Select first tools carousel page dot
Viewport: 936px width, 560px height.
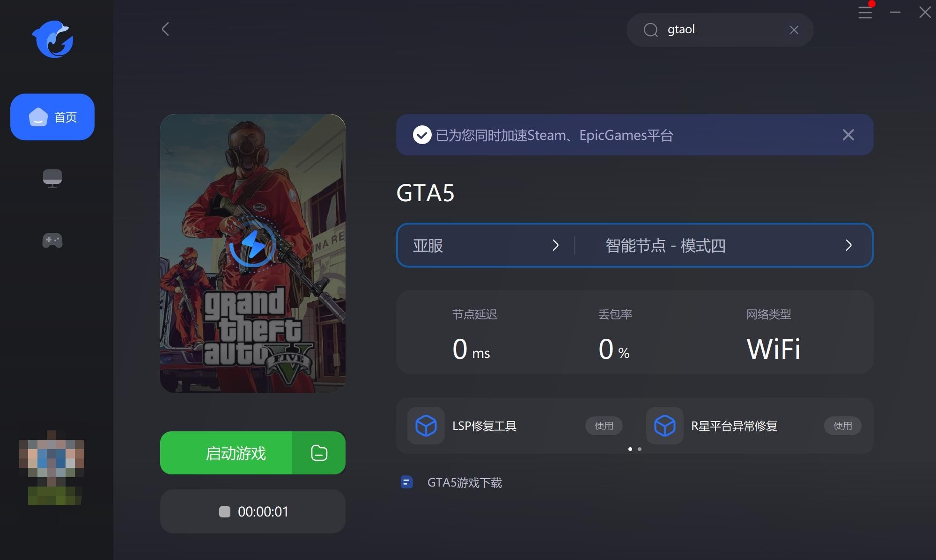click(630, 449)
